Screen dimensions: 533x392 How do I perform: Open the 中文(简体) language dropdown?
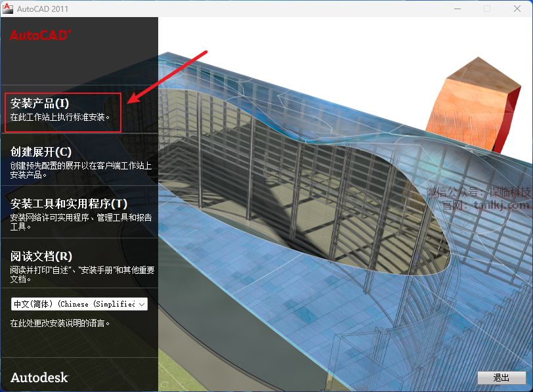coord(74,304)
